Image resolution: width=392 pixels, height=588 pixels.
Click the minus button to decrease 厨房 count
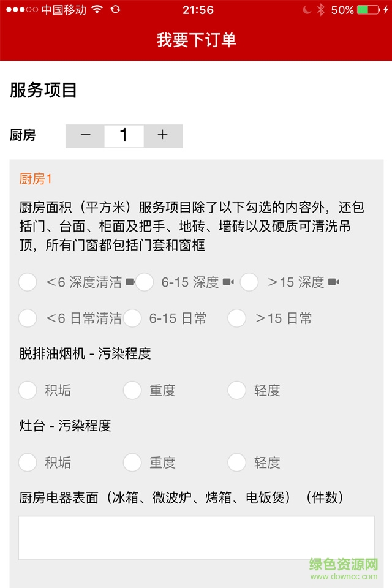point(85,135)
